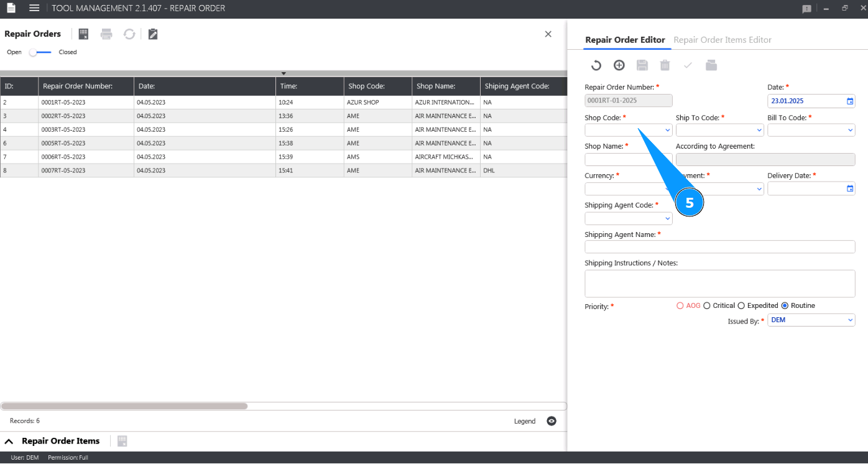Switch to Repair Order Items Editor tab
This screenshot has width=868, height=464.
point(723,40)
